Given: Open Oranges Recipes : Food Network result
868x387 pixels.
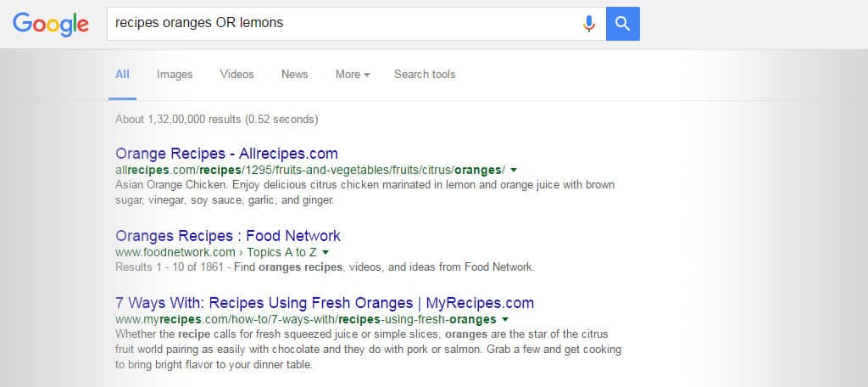Looking at the screenshot, I should [228, 236].
